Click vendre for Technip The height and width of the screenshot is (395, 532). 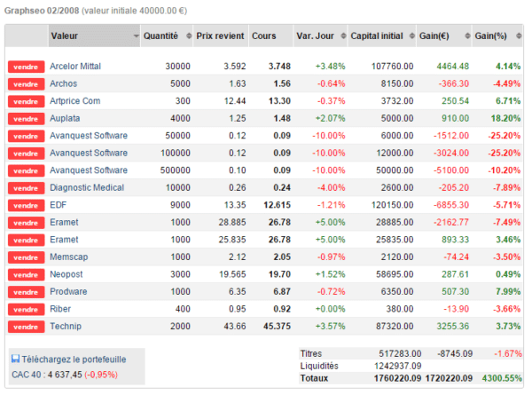[x=26, y=327]
